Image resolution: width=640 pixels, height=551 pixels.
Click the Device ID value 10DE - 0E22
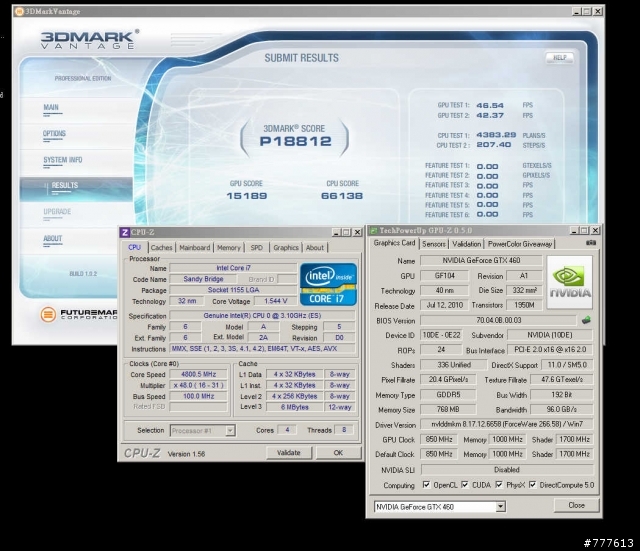[x=441, y=335]
